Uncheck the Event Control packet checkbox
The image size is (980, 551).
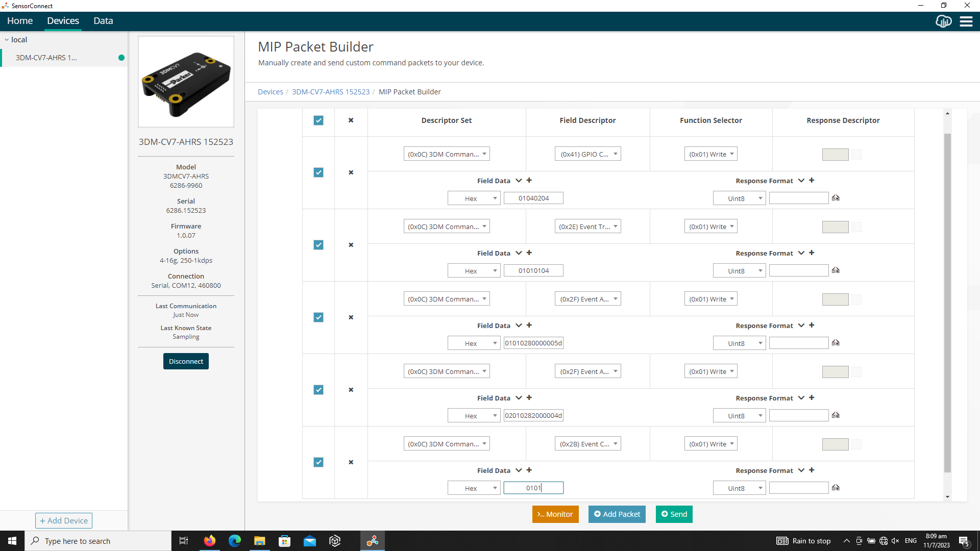318,462
